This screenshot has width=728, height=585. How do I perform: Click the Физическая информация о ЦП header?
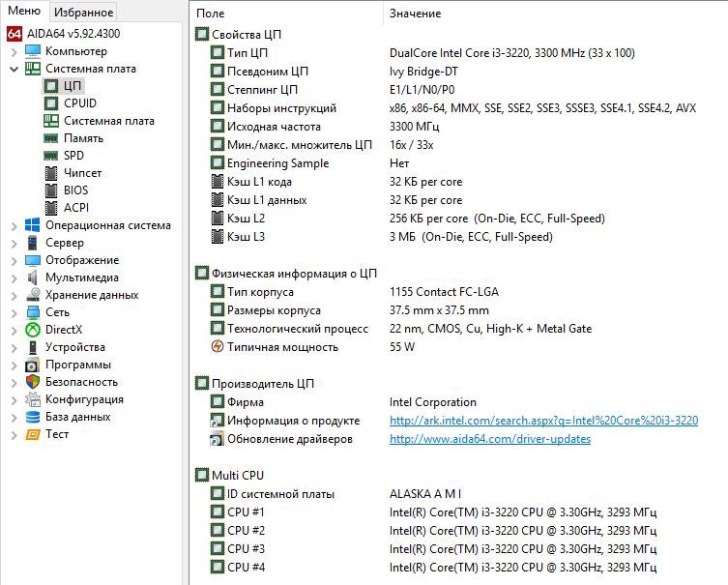[286, 273]
